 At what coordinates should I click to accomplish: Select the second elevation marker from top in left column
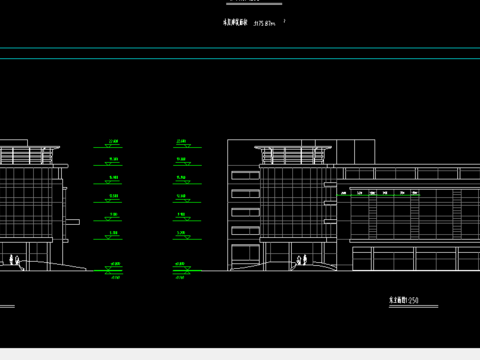[108, 162]
